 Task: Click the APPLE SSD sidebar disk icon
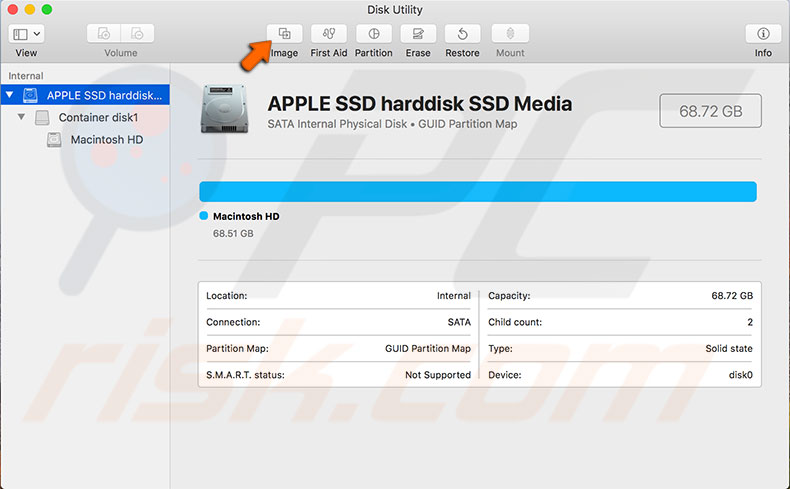tap(30, 95)
